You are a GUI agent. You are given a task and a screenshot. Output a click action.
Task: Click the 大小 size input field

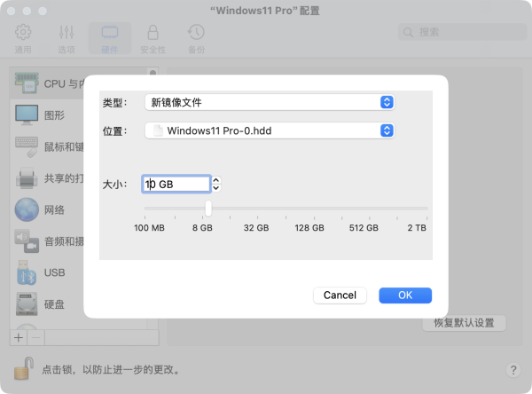pos(176,184)
